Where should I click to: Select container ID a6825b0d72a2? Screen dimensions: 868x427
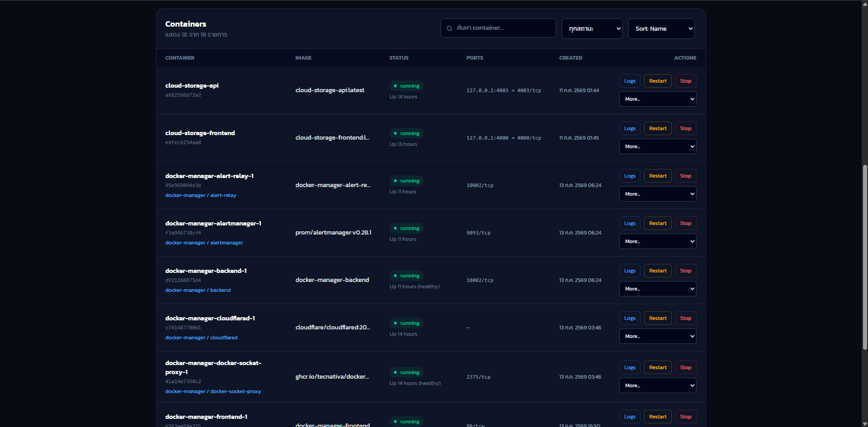pyautogui.click(x=183, y=95)
